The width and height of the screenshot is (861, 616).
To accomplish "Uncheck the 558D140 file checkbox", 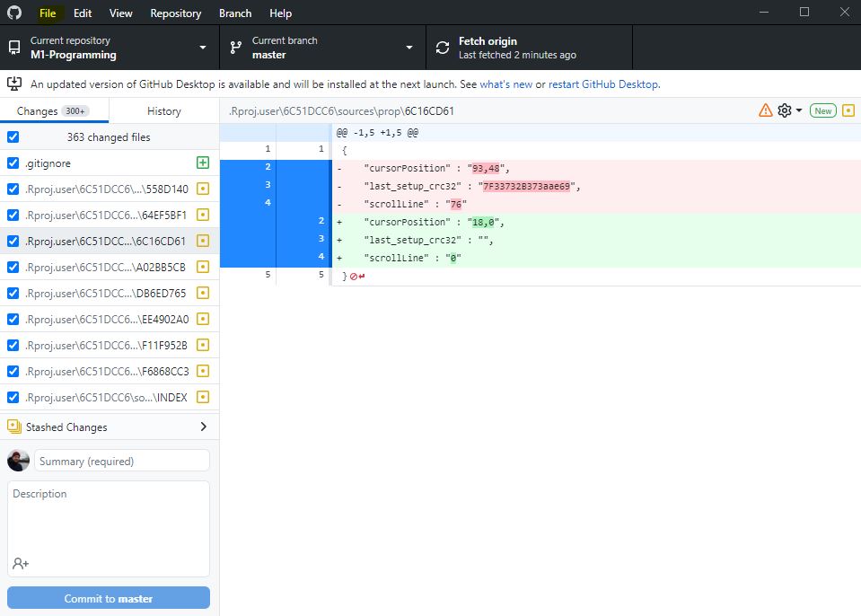I will pos(13,189).
